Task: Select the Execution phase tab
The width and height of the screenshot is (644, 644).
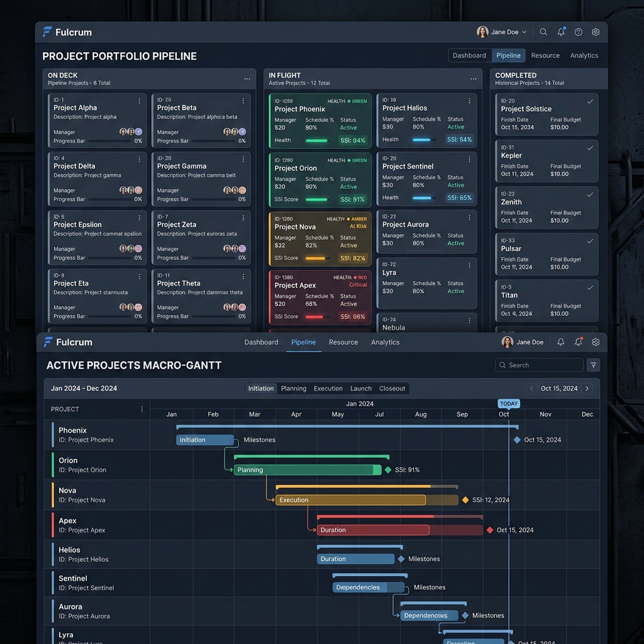Action: pyautogui.click(x=328, y=389)
